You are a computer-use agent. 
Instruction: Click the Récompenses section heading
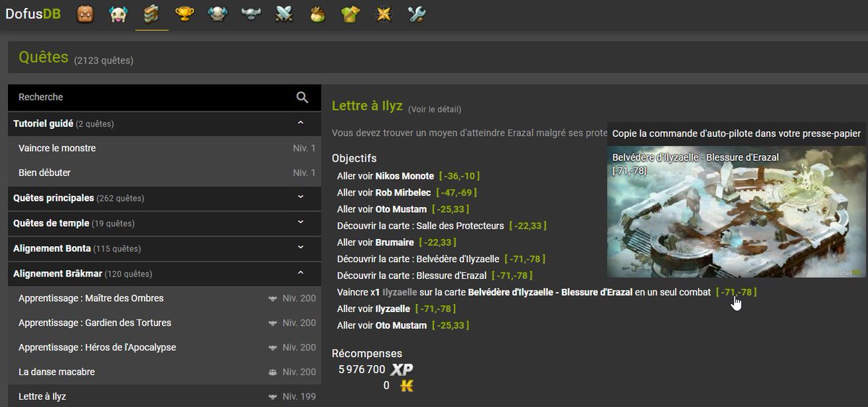367,354
